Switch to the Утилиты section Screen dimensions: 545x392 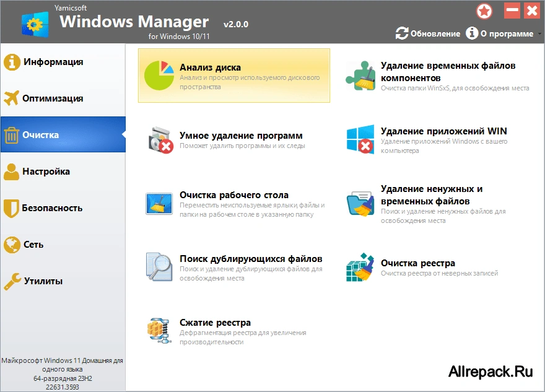[x=63, y=281]
